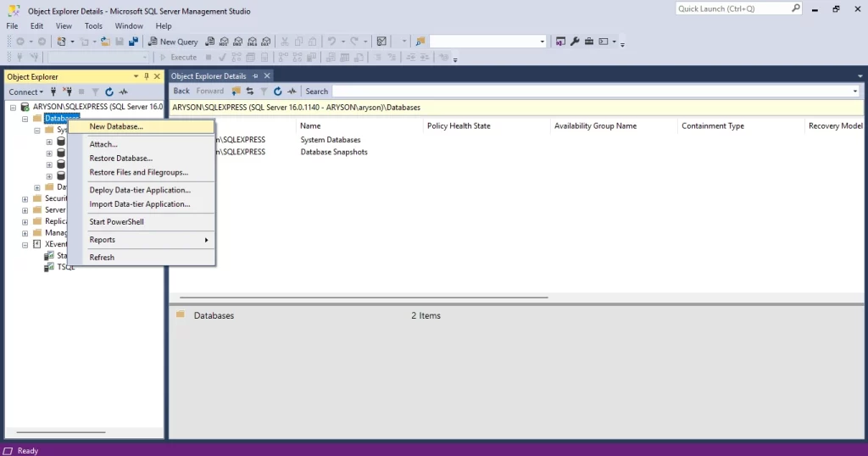Choose New Database... from context menu
868x456 pixels.
[x=142, y=127]
